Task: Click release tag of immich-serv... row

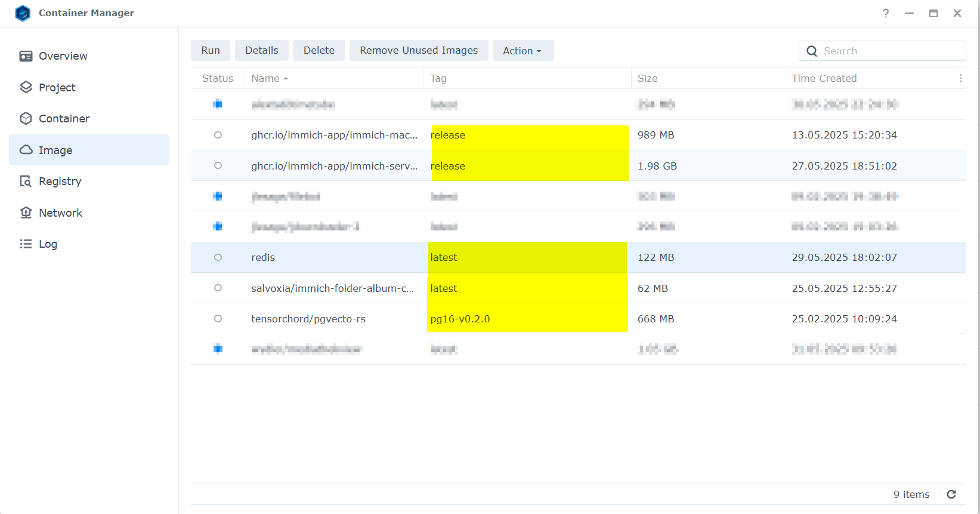Action: click(x=447, y=166)
